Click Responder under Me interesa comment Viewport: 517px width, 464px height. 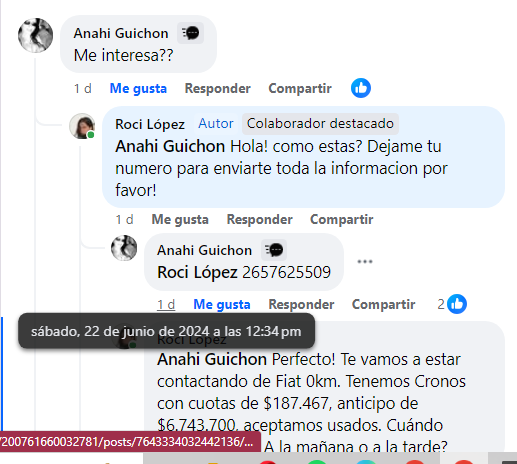click(x=218, y=88)
